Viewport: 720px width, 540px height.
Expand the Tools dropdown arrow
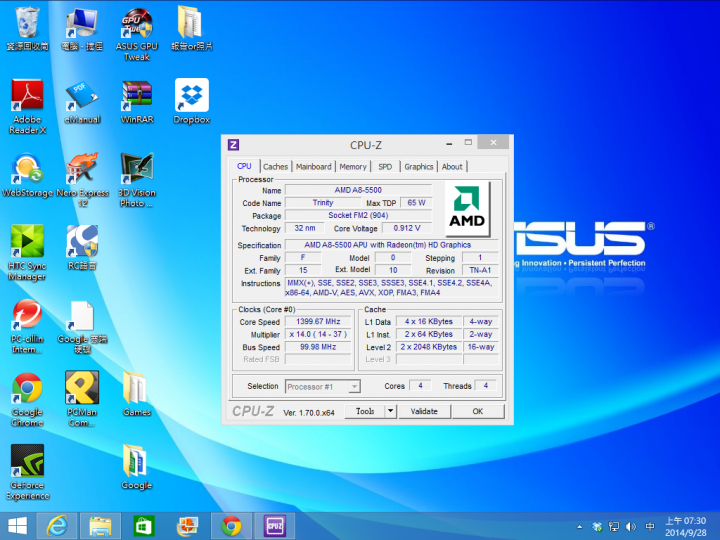390,411
